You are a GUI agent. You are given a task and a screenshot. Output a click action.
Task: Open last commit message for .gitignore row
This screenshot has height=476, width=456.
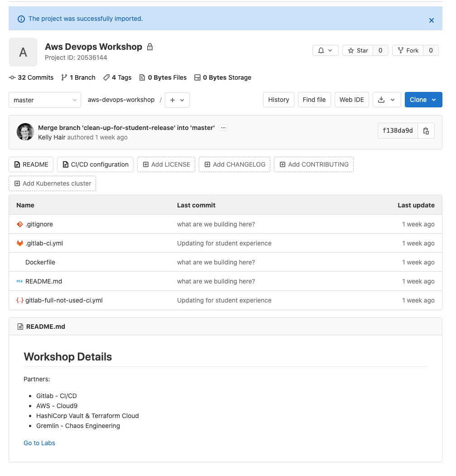click(x=216, y=224)
